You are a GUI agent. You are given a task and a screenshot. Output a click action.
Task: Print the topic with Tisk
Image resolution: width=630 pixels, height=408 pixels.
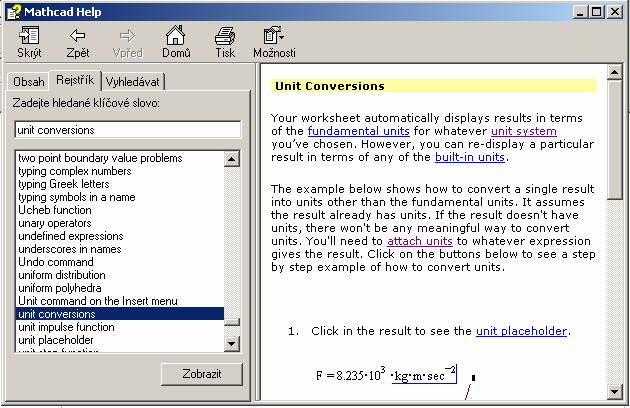point(225,42)
